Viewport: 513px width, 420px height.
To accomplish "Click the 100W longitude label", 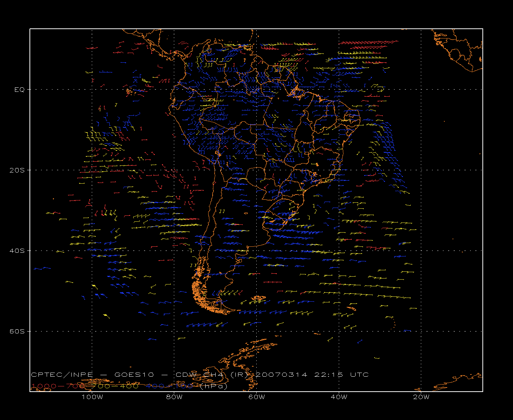I will point(92,397).
